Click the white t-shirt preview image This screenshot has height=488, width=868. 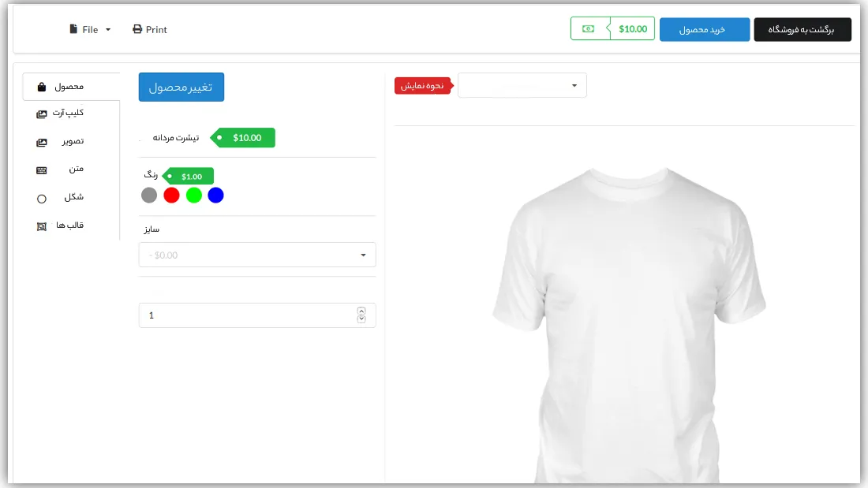click(629, 325)
